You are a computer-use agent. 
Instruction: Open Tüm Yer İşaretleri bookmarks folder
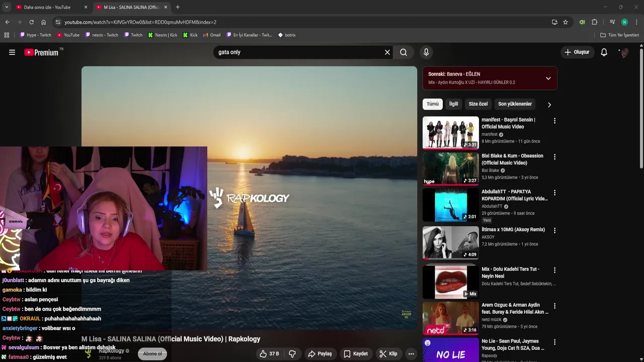619,35
